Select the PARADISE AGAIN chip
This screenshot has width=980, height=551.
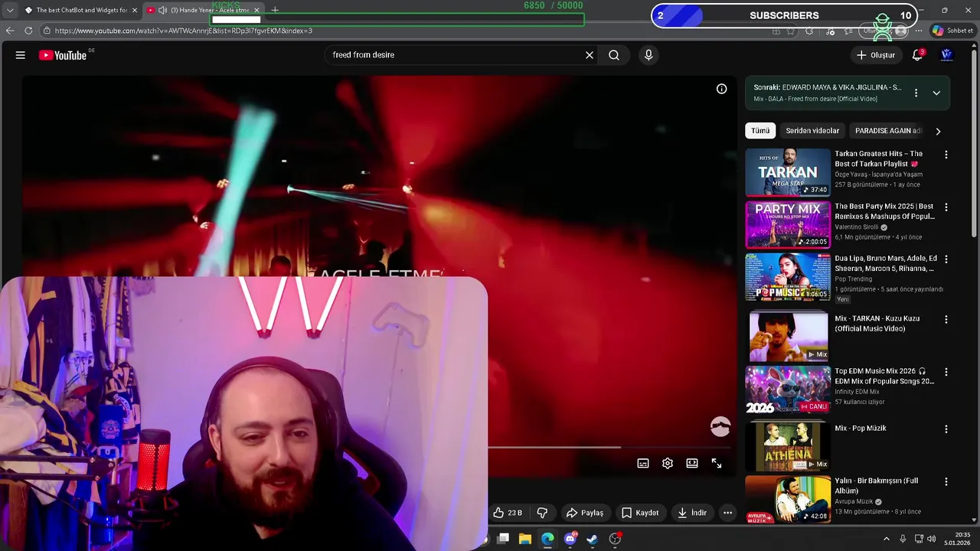[888, 131]
